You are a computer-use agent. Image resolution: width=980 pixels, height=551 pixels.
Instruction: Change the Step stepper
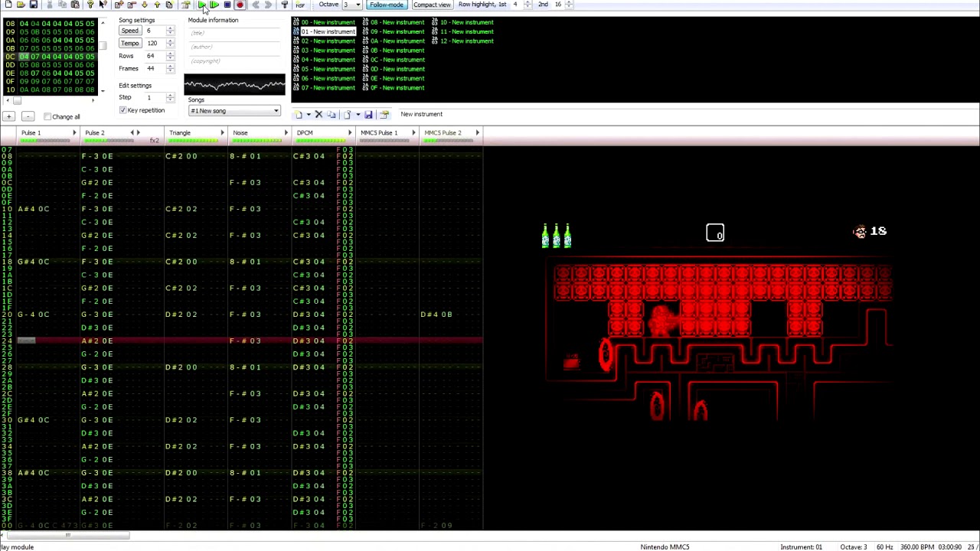coord(170,97)
